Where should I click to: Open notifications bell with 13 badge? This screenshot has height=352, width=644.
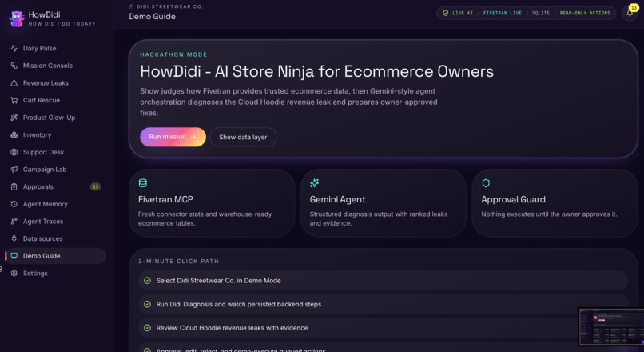(x=630, y=12)
